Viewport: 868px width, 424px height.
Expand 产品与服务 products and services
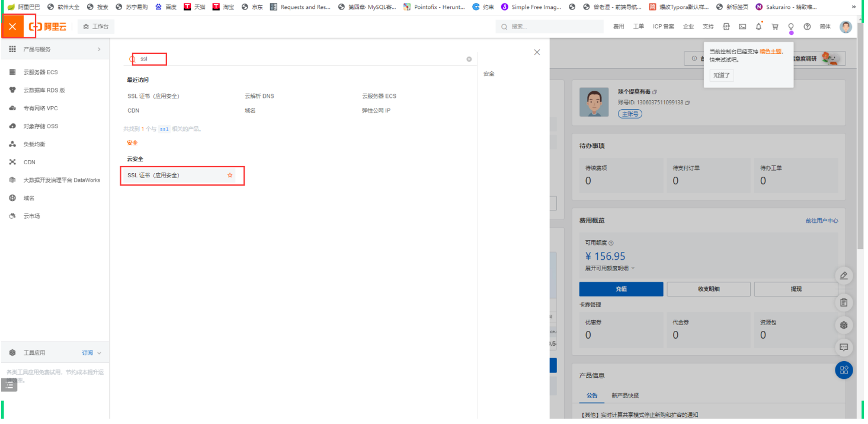pyautogui.click(x=55, y=49)
